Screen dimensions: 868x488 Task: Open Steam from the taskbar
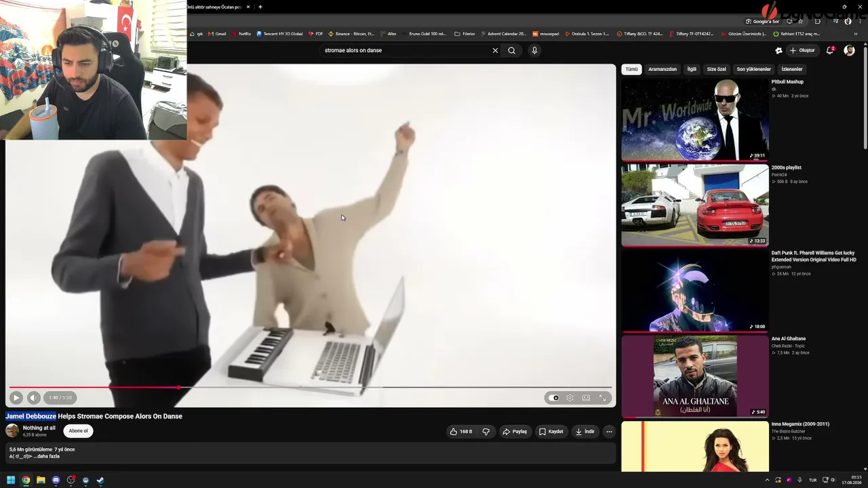tap(100, 481)
